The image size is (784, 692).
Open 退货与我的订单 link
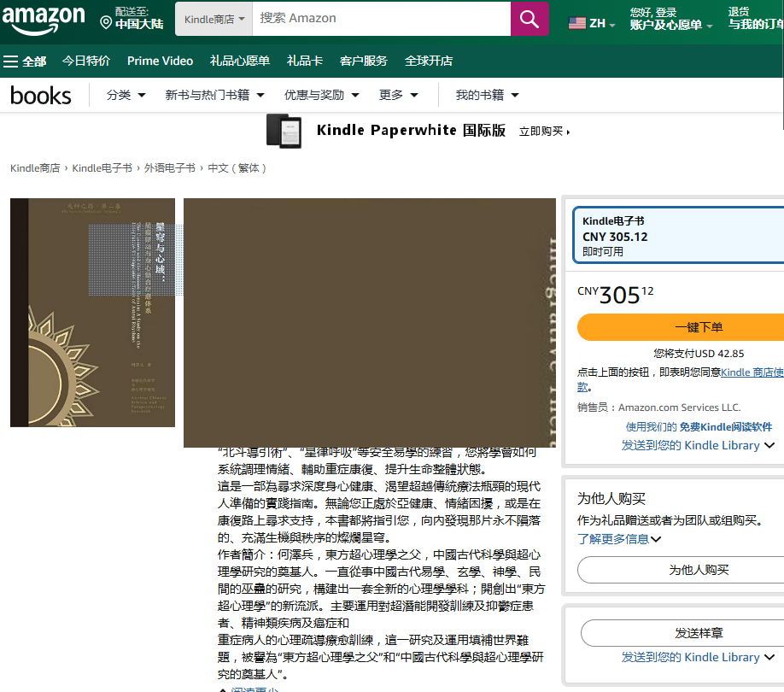(756, 19)
